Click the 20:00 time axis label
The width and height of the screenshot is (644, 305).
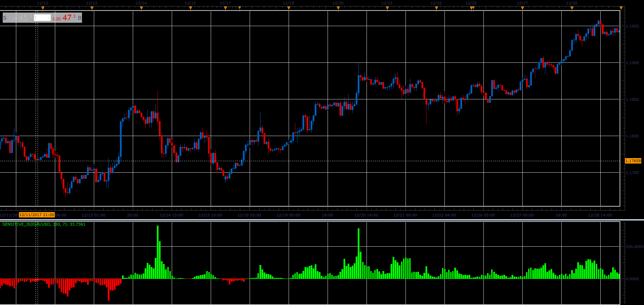[132, 215]
